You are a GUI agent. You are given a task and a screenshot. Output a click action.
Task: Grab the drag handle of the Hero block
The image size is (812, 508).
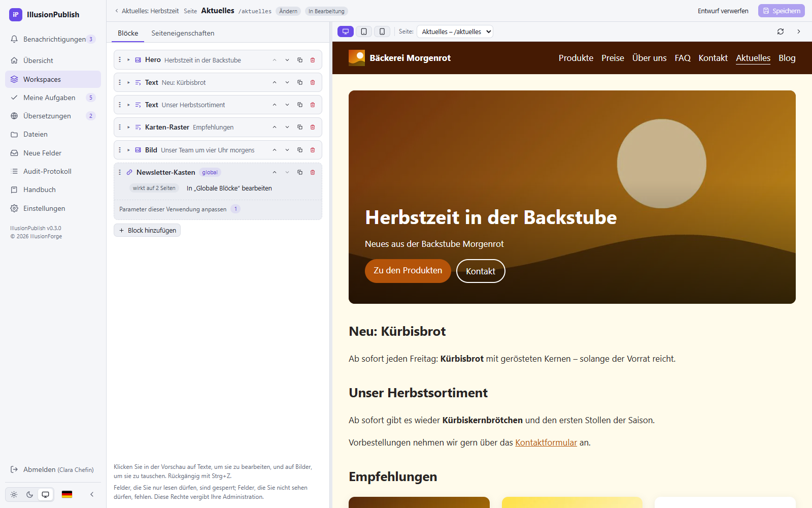tap(120, 60)
